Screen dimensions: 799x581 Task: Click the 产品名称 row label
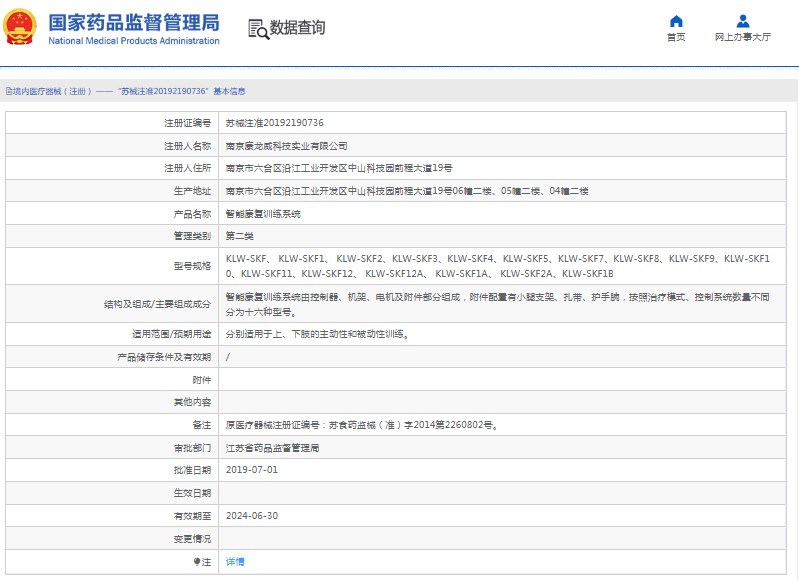click(192, 214)
